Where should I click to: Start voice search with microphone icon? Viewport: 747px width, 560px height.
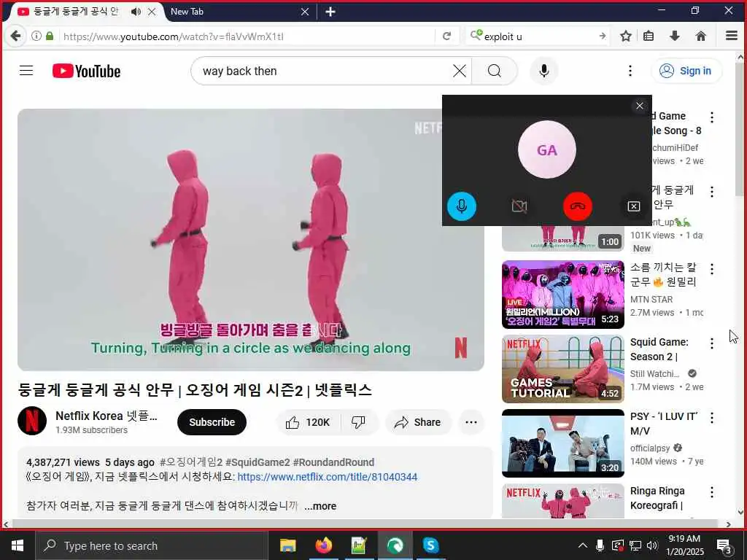pos(543,71)
